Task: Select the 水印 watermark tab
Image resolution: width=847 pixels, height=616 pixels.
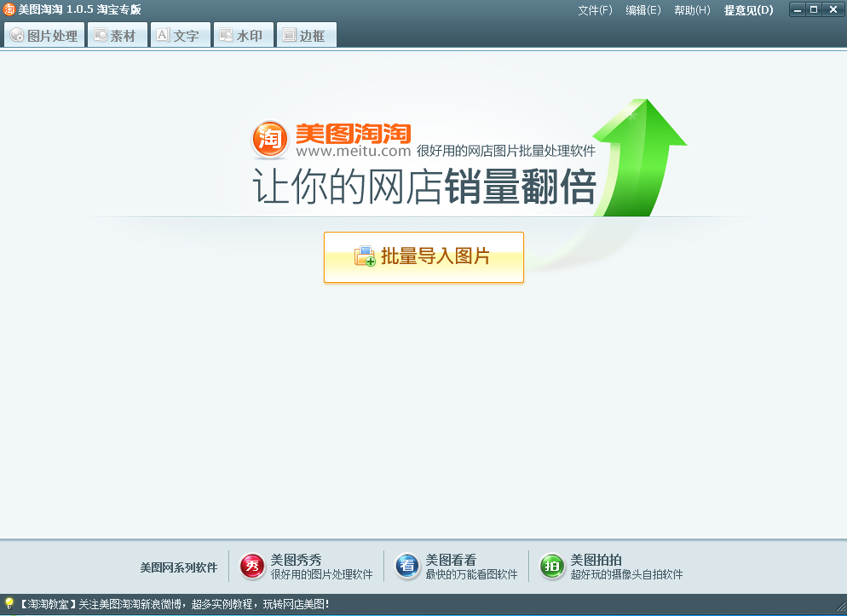Action: pos(244,35)
